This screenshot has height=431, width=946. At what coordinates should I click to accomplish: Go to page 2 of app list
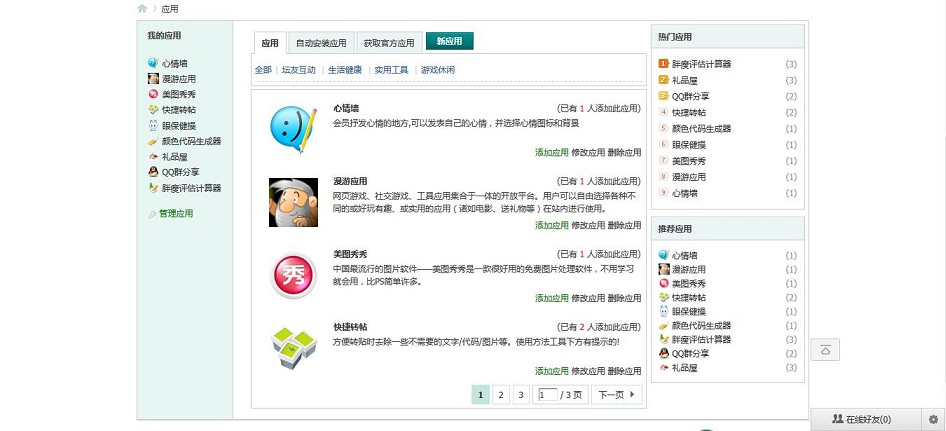(x=500, y=395)
